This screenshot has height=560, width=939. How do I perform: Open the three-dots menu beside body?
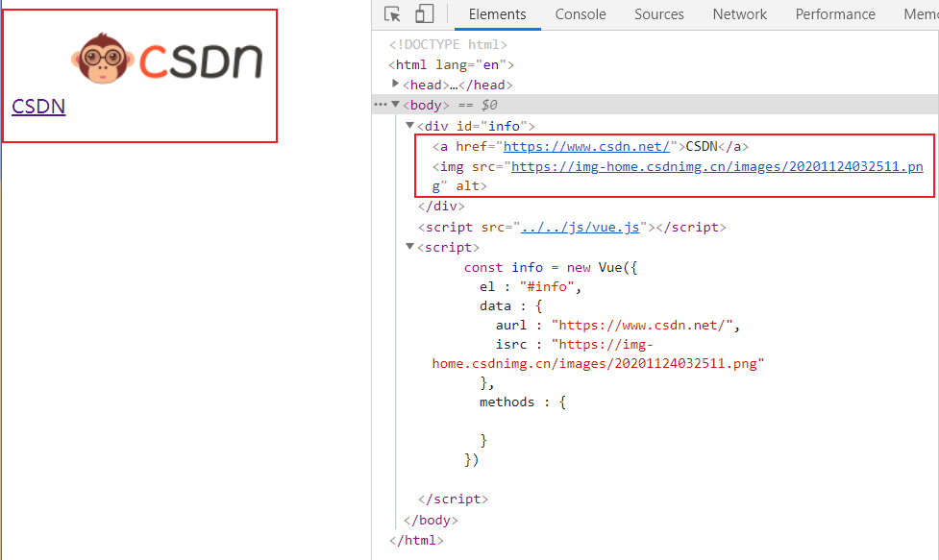click(381, 105)
